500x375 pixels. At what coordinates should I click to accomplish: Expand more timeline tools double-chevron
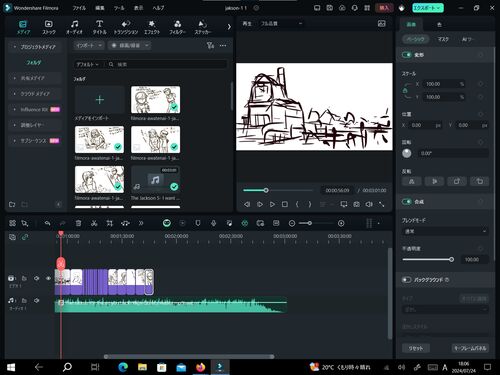tap(141, 223)
